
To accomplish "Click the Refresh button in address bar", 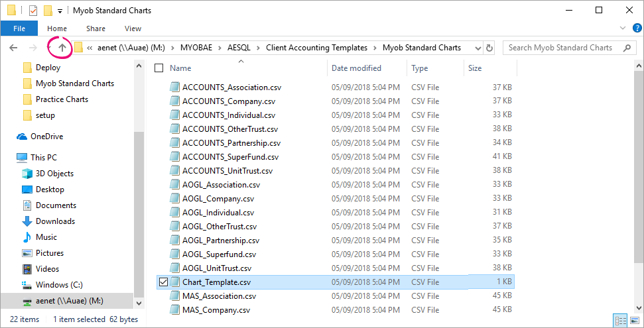I will tap(489, 48).
